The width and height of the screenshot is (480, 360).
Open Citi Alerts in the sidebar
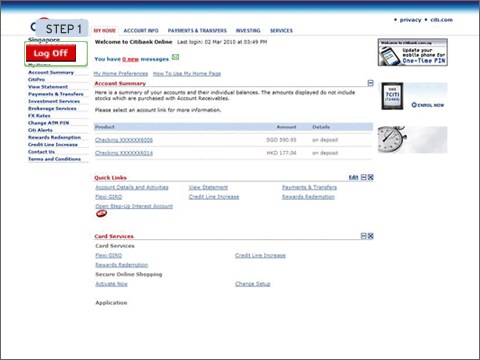tap(40, 130)
